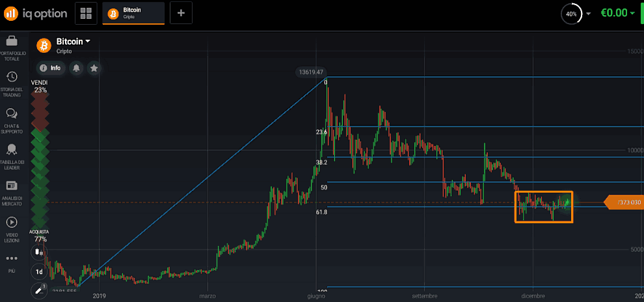This screenshot has height=302, width=644.
Task: Open Chat & Supporto
Action: 11,119
